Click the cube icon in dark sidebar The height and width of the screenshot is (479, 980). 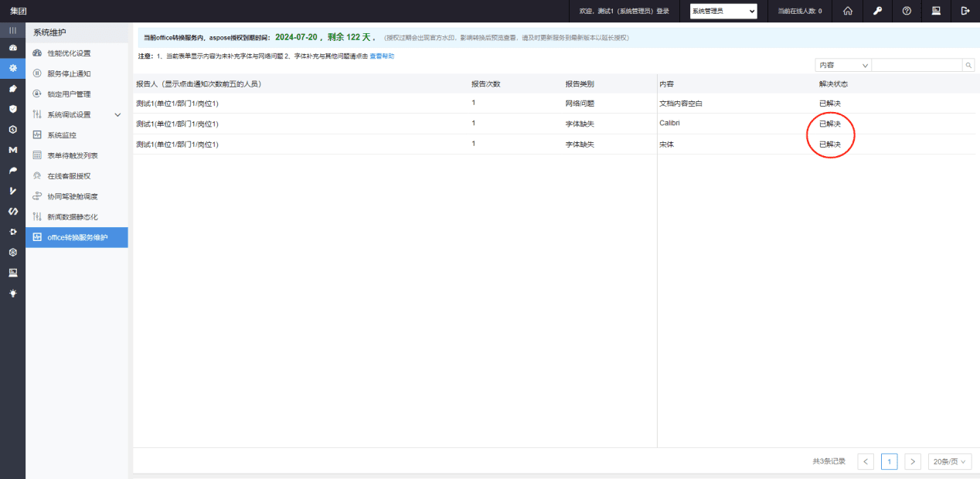[x=12, y=252]
